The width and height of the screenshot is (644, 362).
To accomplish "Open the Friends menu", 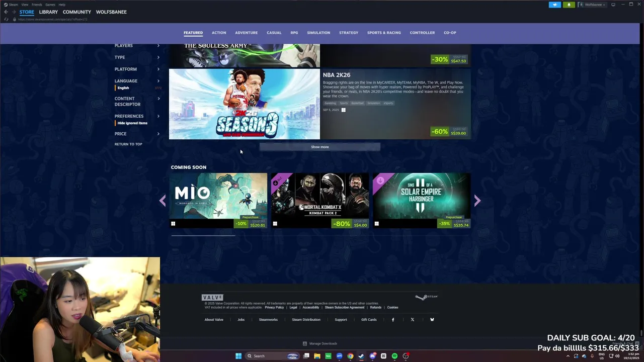I will click(37, 5).
